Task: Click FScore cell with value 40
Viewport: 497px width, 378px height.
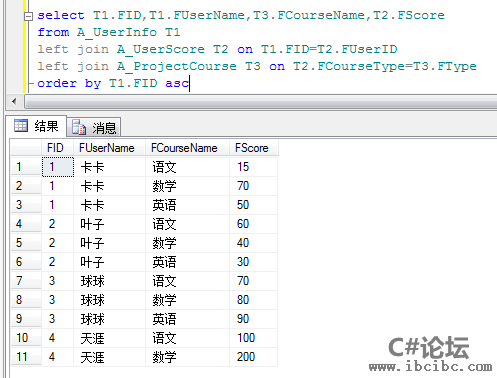Action: [253, 243]
